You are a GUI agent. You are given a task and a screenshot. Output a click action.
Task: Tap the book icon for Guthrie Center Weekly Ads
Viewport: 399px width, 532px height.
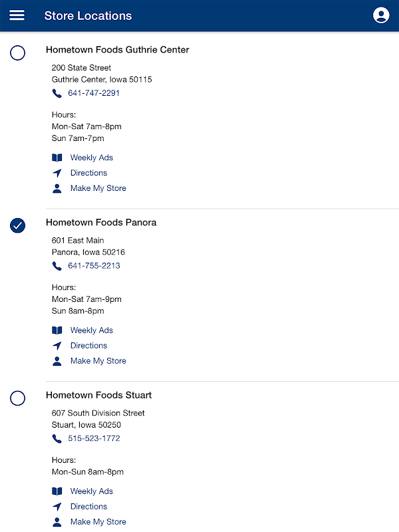coord(57,158)
